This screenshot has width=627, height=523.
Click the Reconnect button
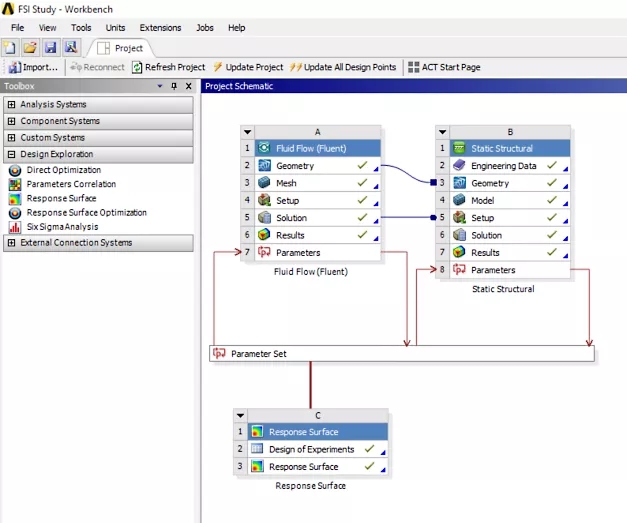click(x=97, y=67)
